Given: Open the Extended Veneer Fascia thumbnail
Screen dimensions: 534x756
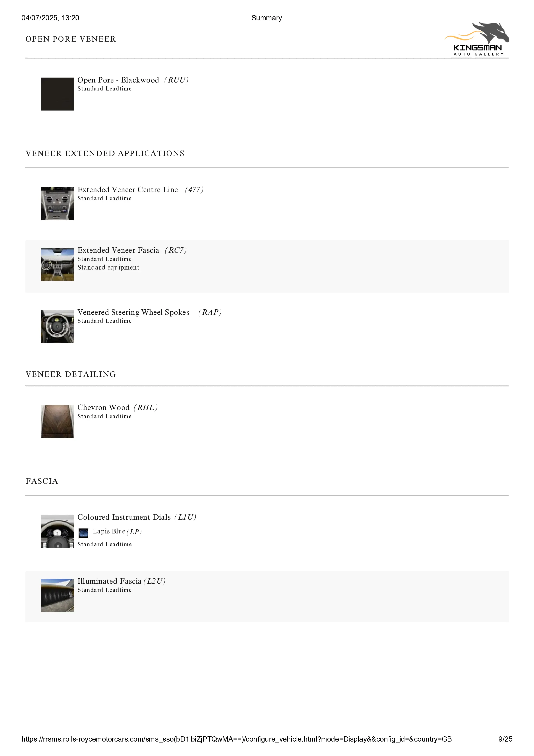Looking at the screenshot, I should (x=57, y=264).
